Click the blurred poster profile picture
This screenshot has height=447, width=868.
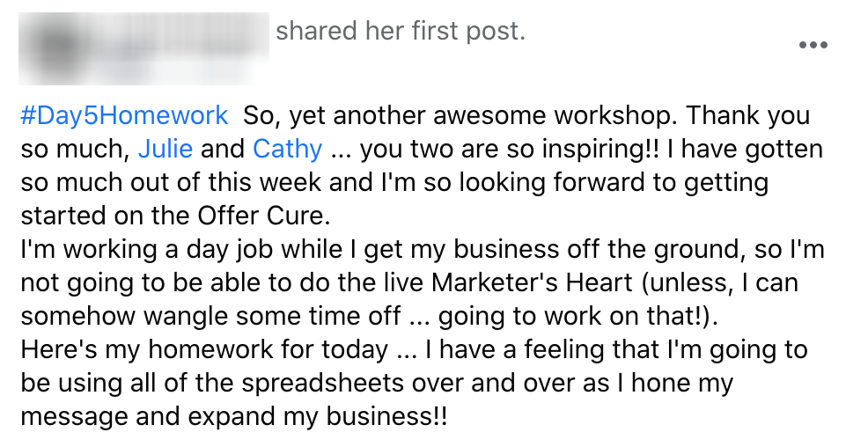55,48
